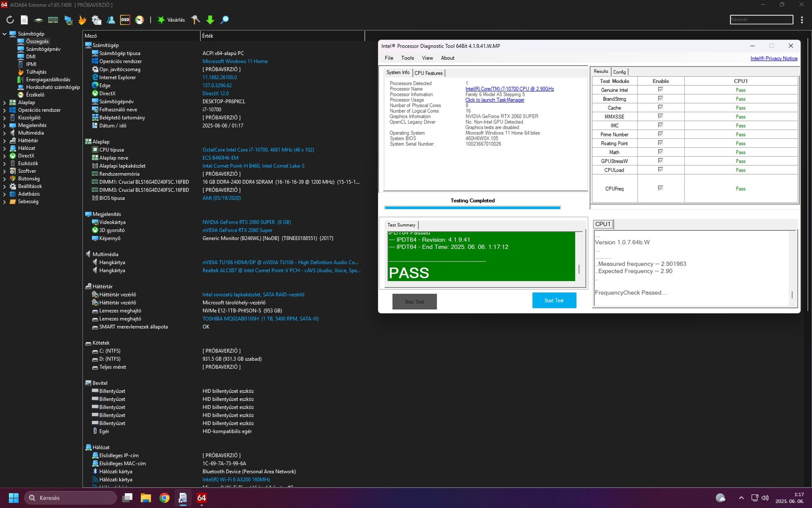Image resolution: width=812 pixels, height=508 pixels.
Task: Toggle the IMC enable checkbox
Action: coord(660,125)
